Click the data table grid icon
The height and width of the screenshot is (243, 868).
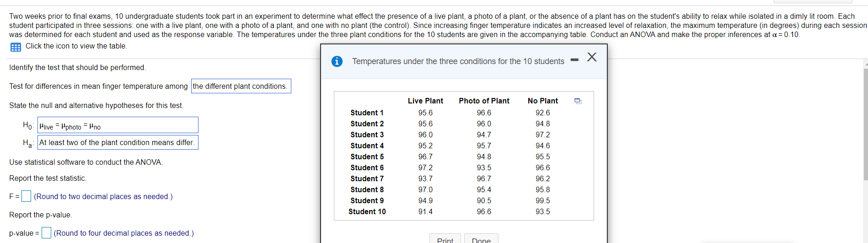point(16,47)
